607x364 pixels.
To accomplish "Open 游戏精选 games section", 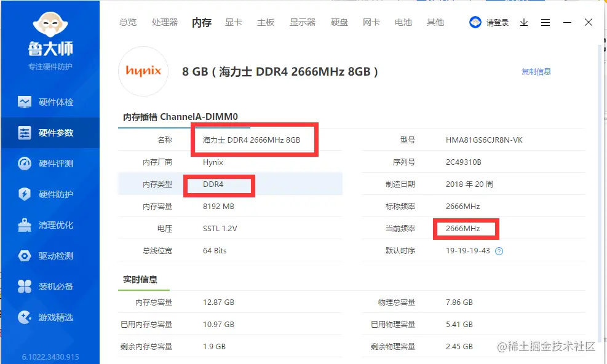I will [50, 317].
